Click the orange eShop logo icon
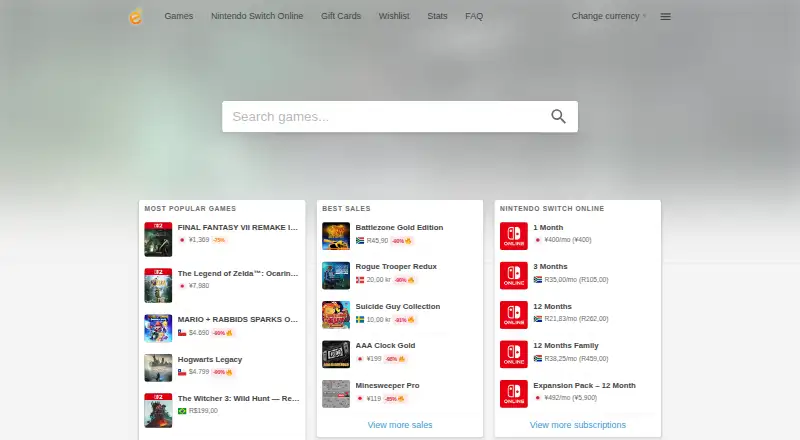The image size is (800, 440). click(135, 16)
